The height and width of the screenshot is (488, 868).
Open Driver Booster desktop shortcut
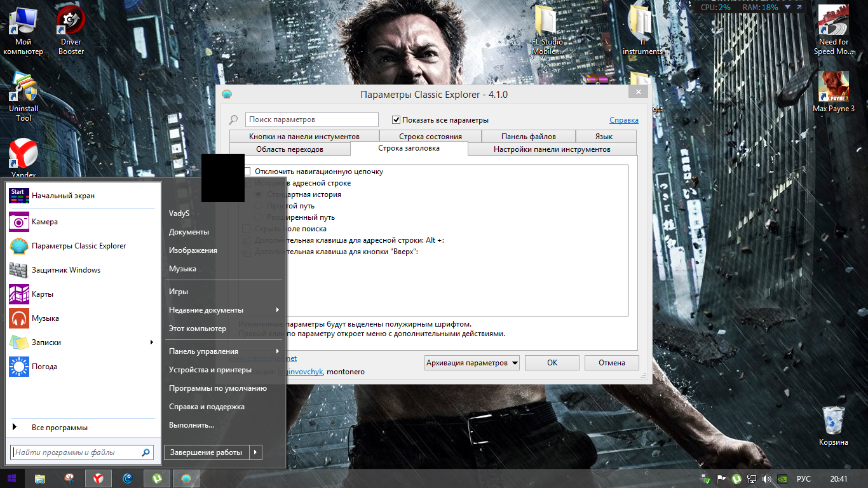71,22
